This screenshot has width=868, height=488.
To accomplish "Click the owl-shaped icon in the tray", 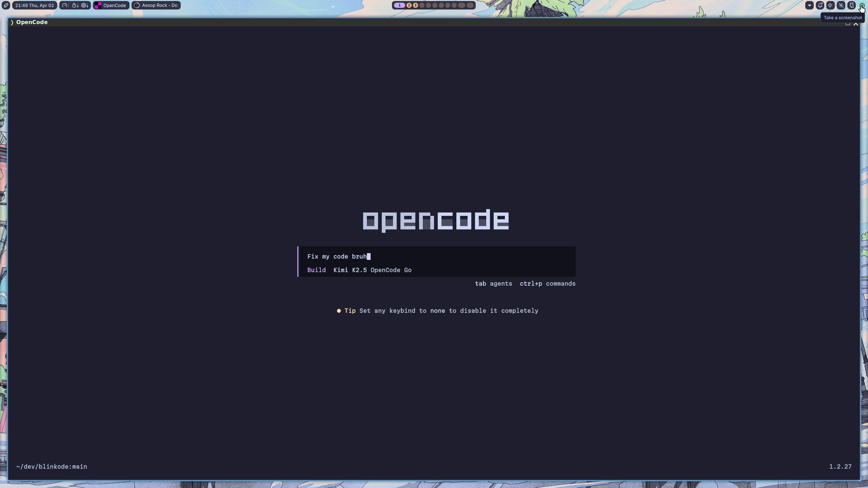I will coord(851,5).
